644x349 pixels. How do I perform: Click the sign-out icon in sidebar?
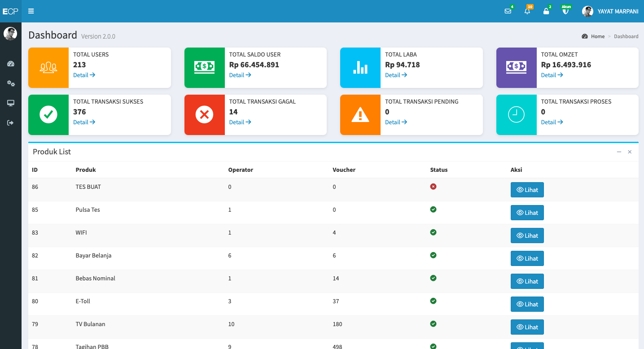tap(11, 123)
